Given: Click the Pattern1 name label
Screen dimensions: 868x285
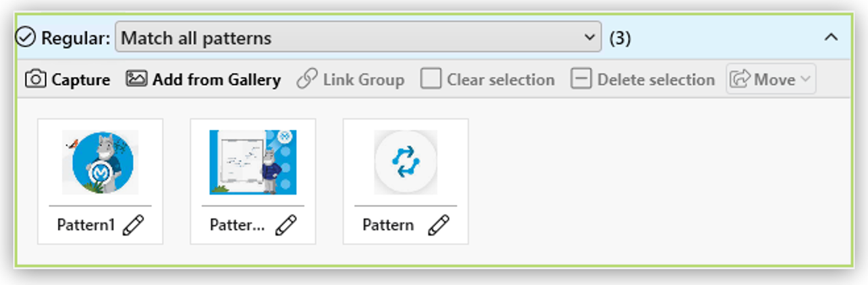Looking at the screenshot, I should click(x=86, y=226).
